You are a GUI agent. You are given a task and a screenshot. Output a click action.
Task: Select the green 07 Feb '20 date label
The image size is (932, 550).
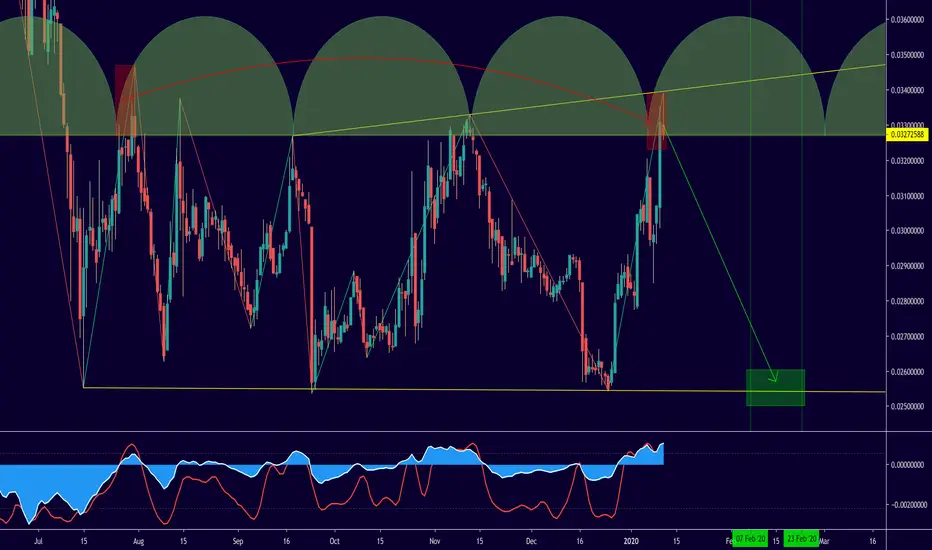[x=750, y=539]
